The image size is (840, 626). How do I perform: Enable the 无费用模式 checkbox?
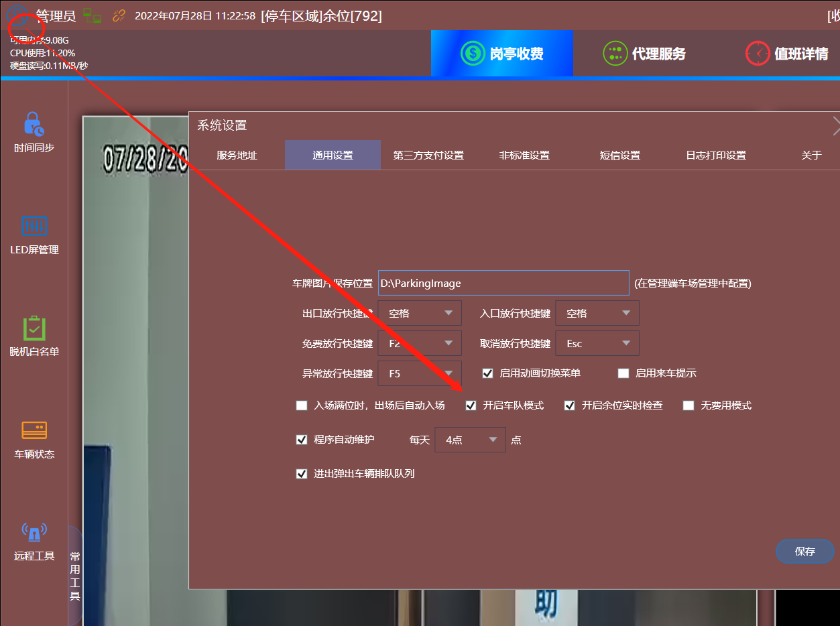688,405
